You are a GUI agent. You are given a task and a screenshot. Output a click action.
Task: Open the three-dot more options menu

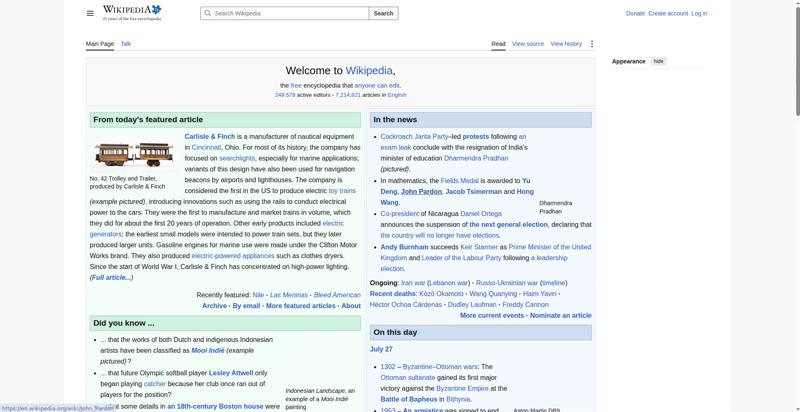pos(592,44)
